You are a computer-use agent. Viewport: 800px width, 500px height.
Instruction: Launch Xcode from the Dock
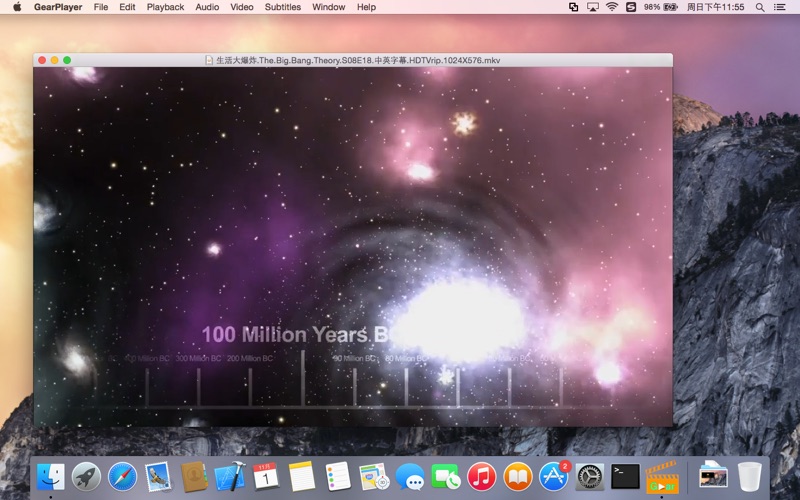point(230,477)
